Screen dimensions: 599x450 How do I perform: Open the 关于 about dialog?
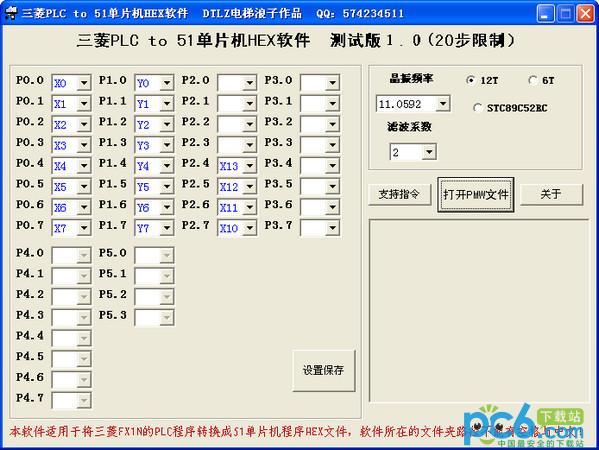click(551, 194)
